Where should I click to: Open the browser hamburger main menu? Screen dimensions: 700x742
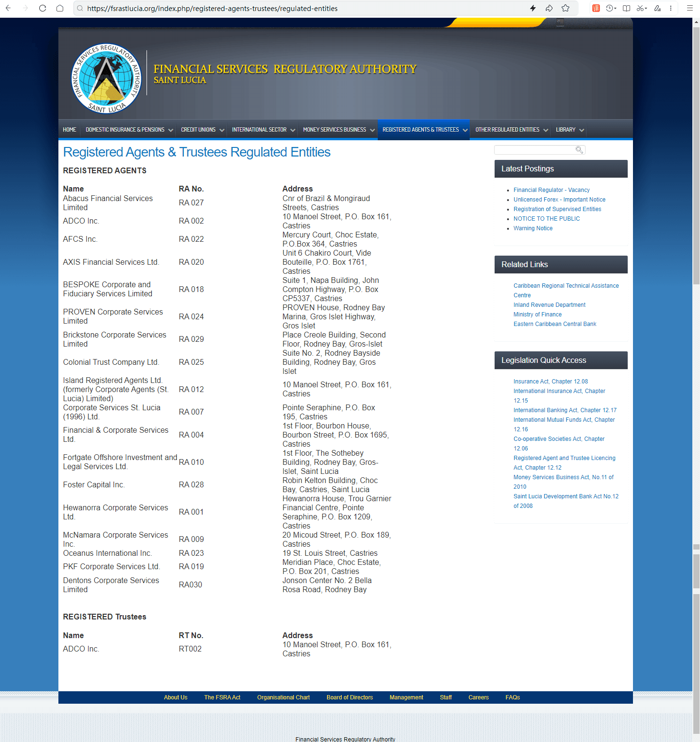coord(690,8)
